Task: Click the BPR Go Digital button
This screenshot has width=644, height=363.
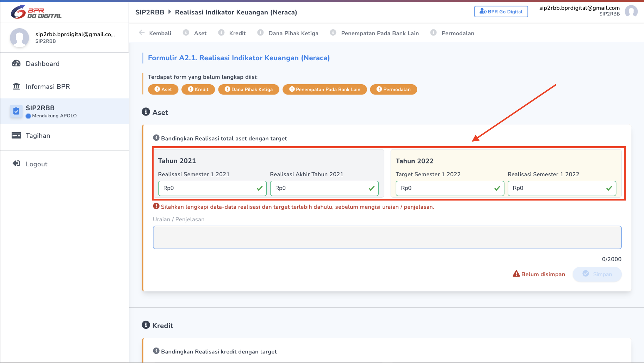Action: point(501,12)
